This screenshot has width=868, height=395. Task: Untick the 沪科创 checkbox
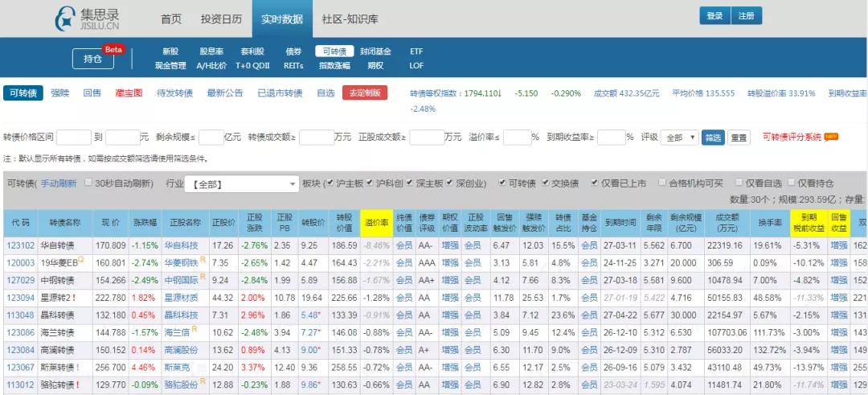point(370,183)
